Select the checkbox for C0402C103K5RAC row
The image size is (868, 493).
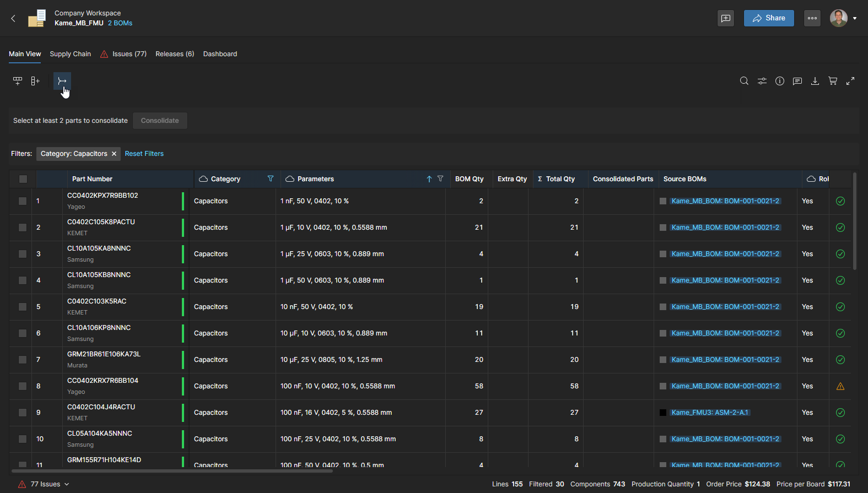(x=23, y=307)
